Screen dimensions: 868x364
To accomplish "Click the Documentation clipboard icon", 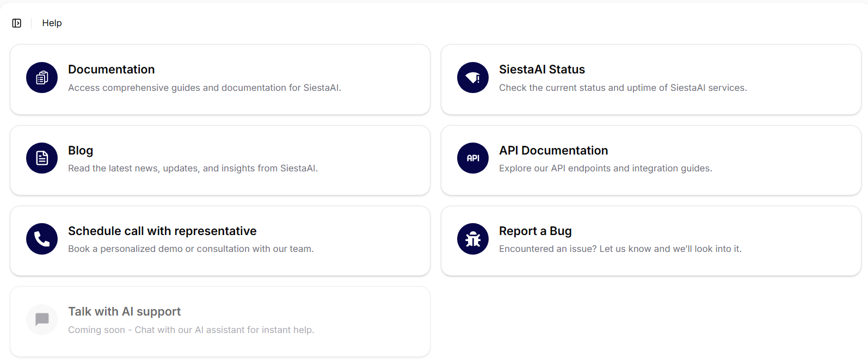I will [x=42, y=78].
